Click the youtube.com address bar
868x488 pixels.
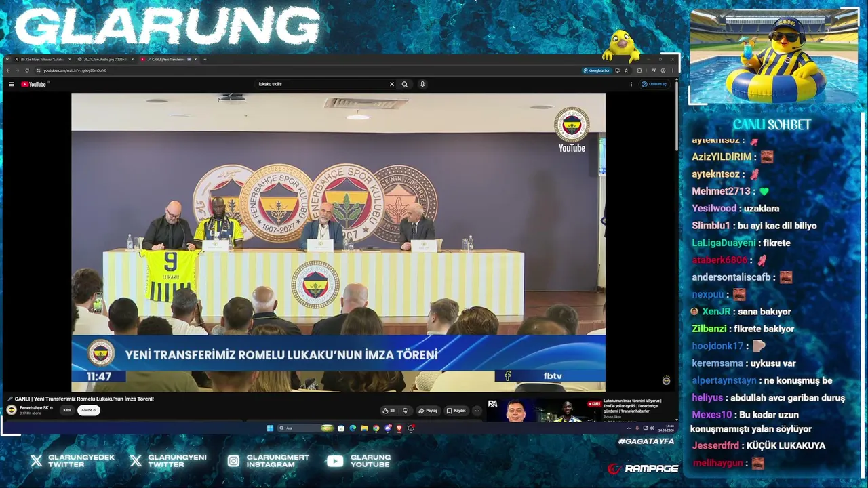pyautogui.click(x=305, y=70)
